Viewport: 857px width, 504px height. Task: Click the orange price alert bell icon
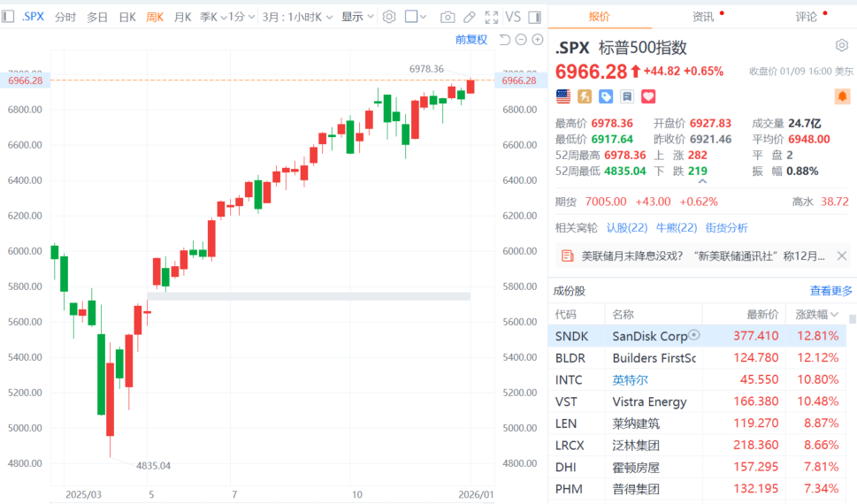[841, 95]
